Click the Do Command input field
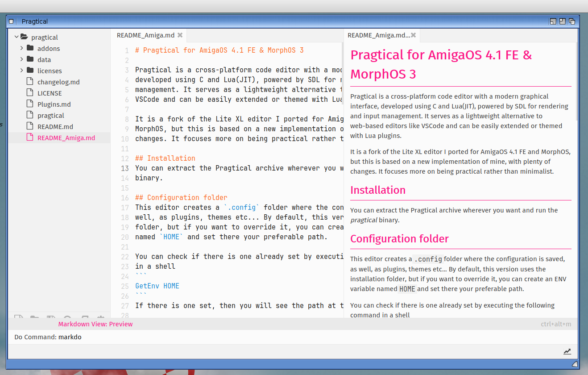 click(293, 337)
